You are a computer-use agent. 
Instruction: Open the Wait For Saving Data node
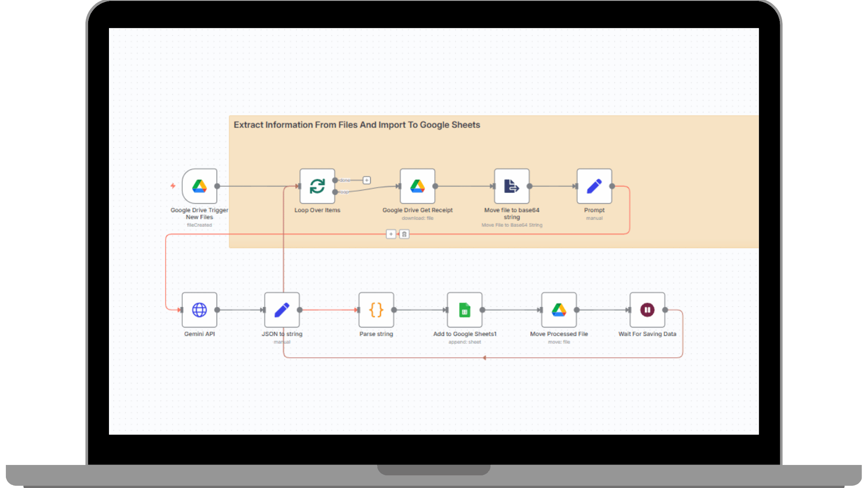coord(647,310)
